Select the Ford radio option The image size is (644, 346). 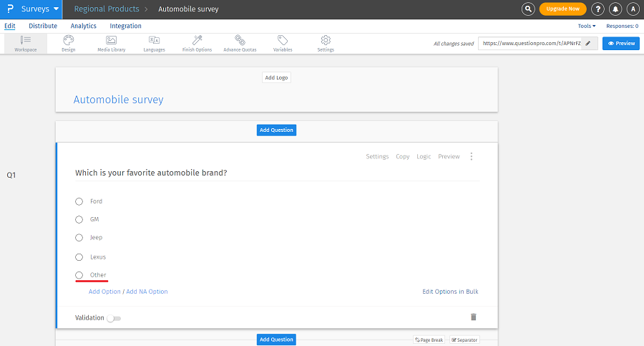coord(79,201)
